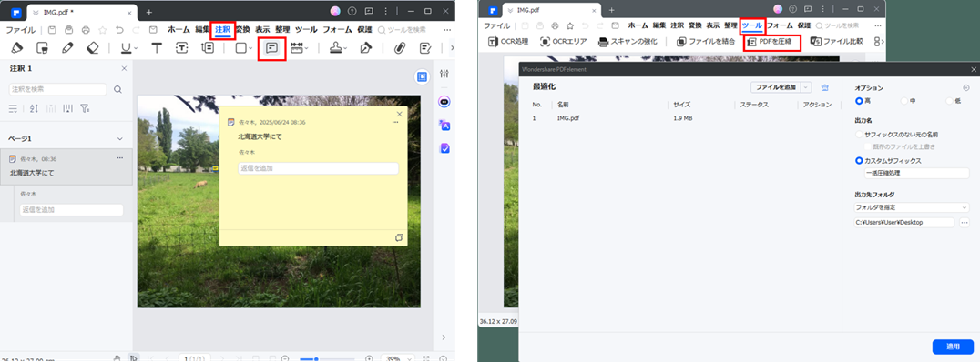Image resolution: width=980 pixels, height=362 pixels.
Task: Select the highlighter tool in left window
Action: (x=17, y=48)
